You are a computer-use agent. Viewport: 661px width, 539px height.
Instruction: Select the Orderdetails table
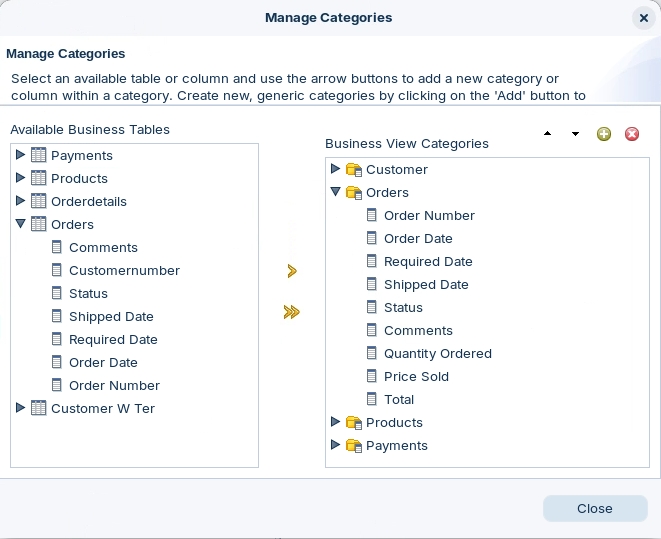pos(88,201)
